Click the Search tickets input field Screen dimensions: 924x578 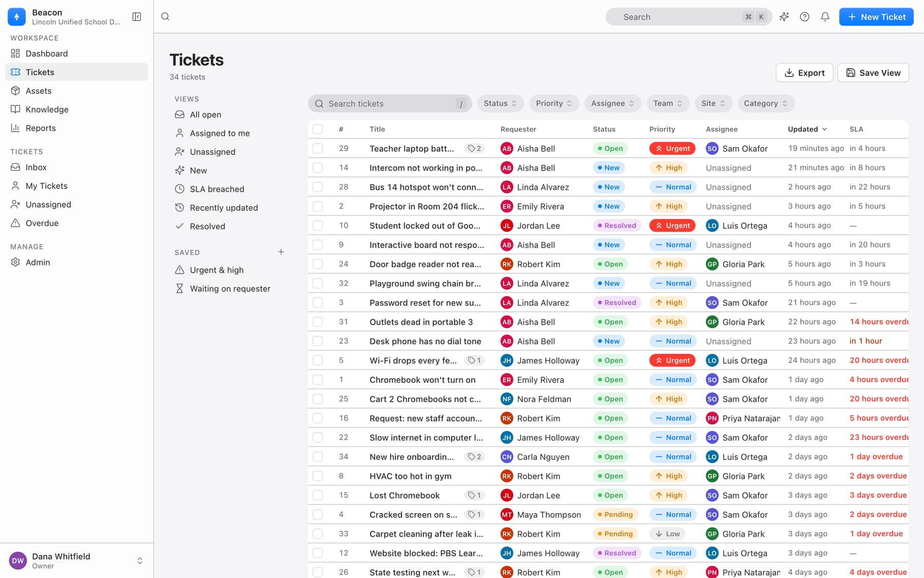pos(390,103)
